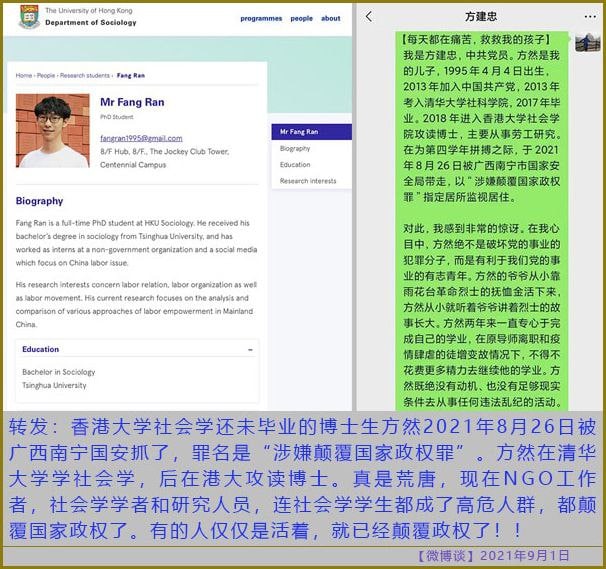Open the sender's avatar in chat
This screenshot has width=606, height=569.
587,42
